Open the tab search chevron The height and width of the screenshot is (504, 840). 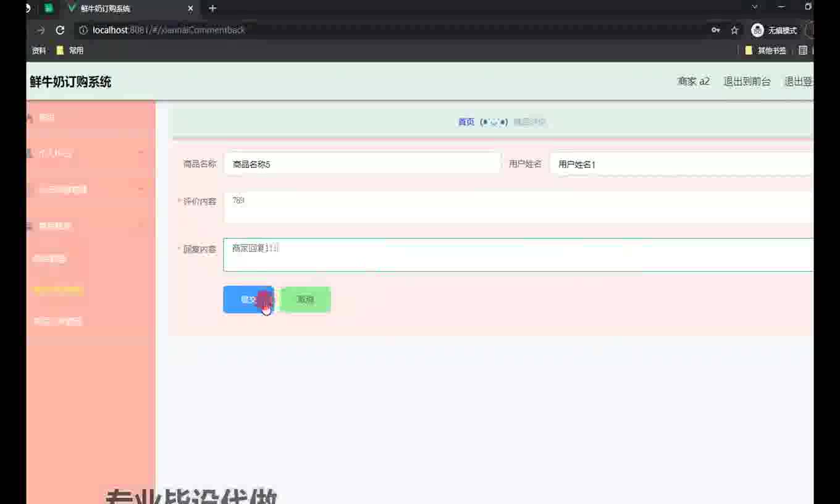[754, 7]
